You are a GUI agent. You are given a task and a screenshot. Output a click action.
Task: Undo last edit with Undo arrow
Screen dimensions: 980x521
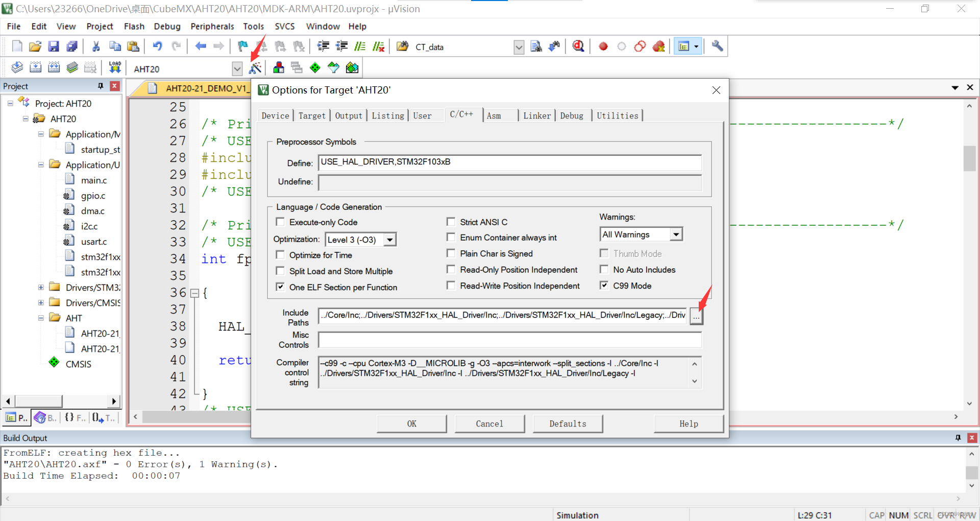click(158, 46)
